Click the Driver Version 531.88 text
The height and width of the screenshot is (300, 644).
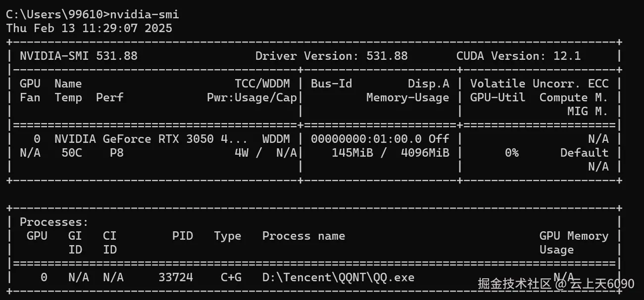(331, 56)
